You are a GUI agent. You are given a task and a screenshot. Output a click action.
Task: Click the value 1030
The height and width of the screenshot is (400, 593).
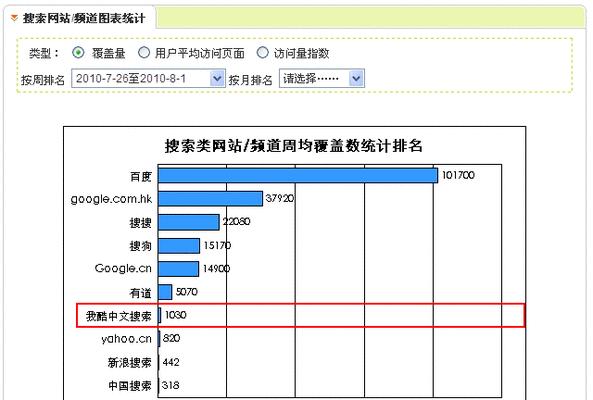pyautogui.click(x=175, y=315)
